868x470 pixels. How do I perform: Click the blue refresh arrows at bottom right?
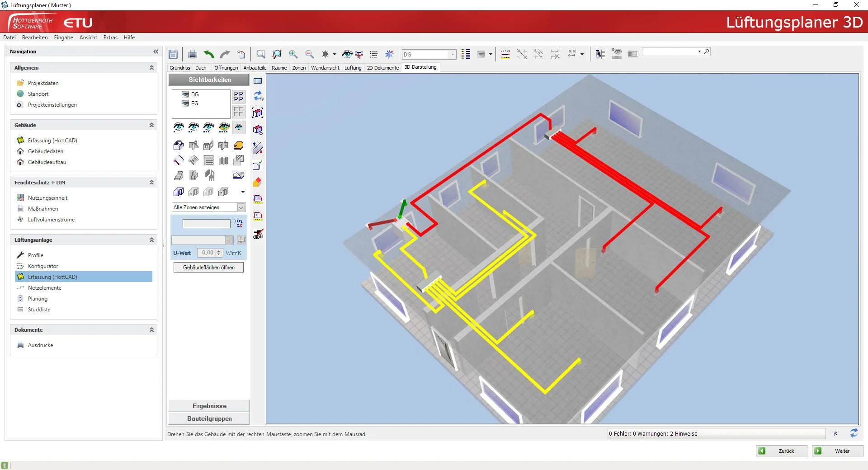click(x=854, y=433)
